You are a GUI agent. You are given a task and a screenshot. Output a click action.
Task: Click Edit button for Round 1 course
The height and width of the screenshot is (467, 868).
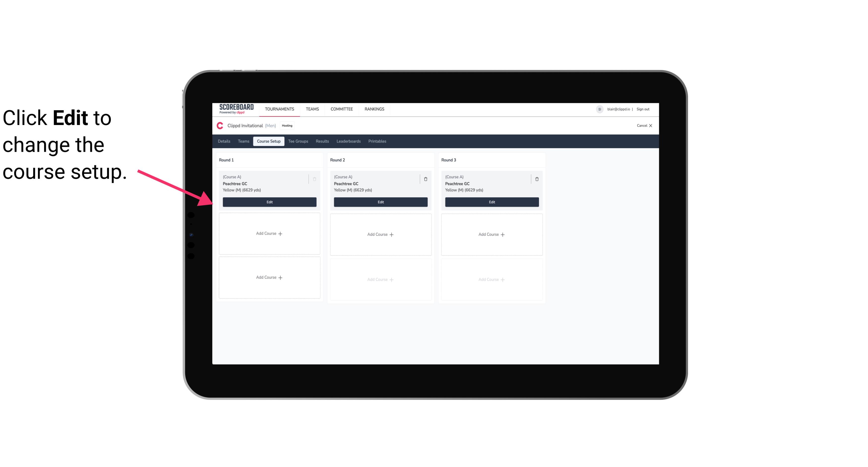tap(269, 201)
